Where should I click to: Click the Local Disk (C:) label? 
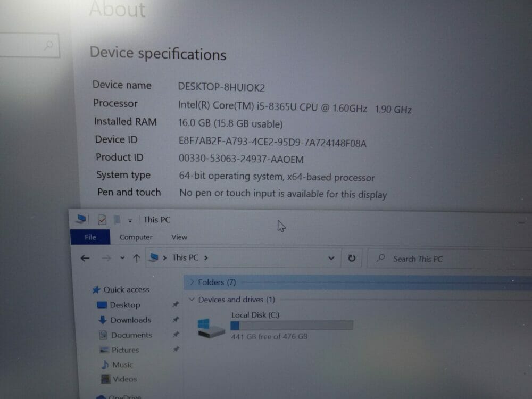coord(255,315)
